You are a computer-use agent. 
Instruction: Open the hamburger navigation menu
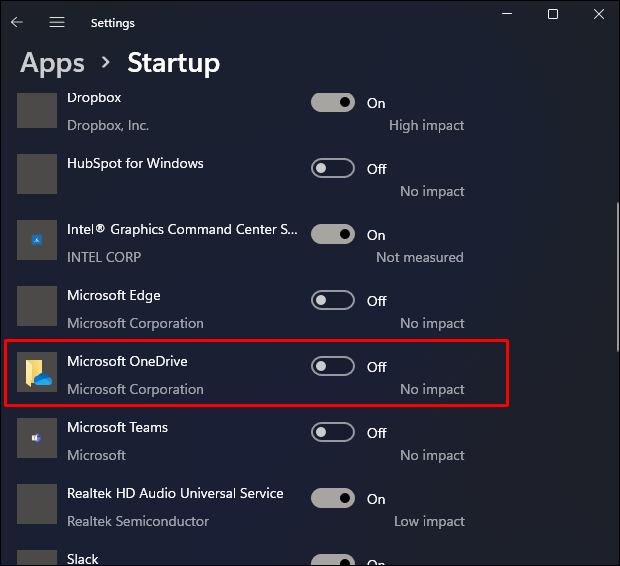(57, 22)
